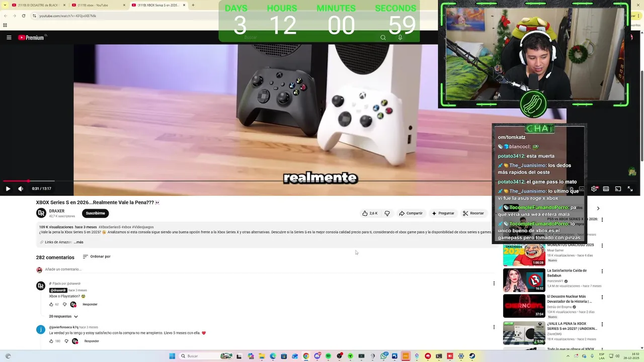Dislike the Xbox Series S video

pyautogui.click(x=387, y=213)
